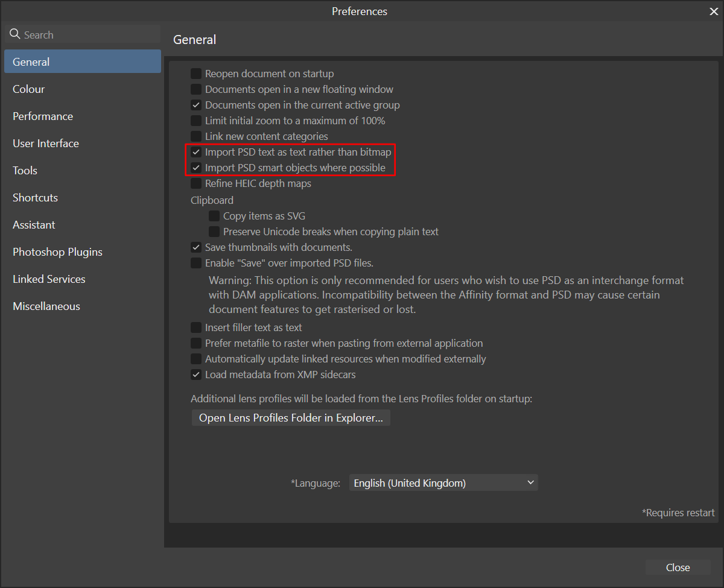Screen dimensions: 724x588
Task: Go to Photoshop Plugins settings
Action: [x=57, y=251]
